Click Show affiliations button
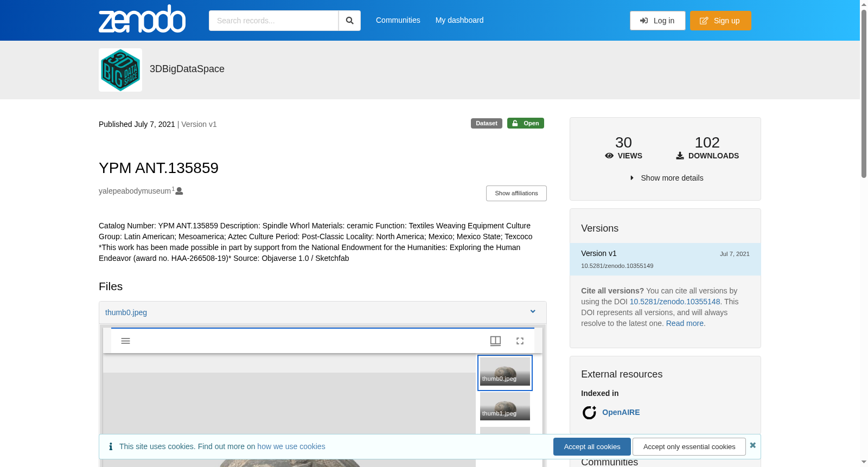The height and width of the screenshot is (467, 868). [x=516, y=193]
